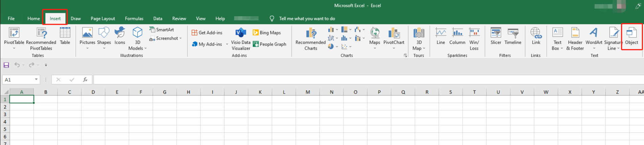Insert a SmartArt graphic

[x=162, y=30]
